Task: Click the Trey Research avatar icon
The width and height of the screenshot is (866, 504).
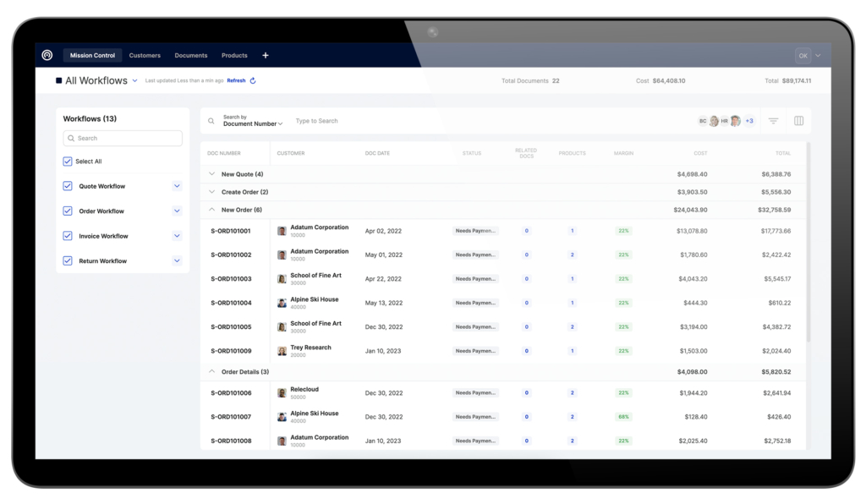Action: pyautogui.click(x=282, y=351)
